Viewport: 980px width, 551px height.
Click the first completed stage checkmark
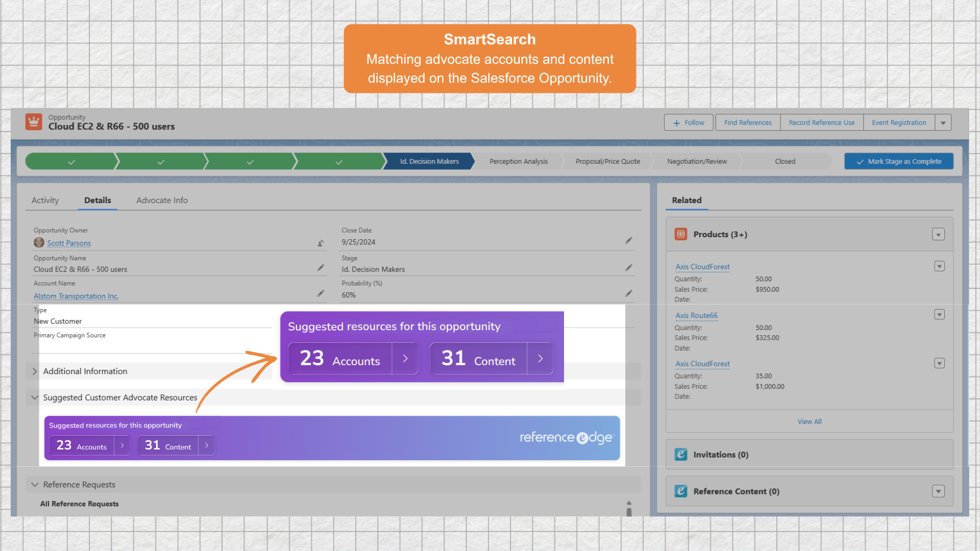point(71,162)
